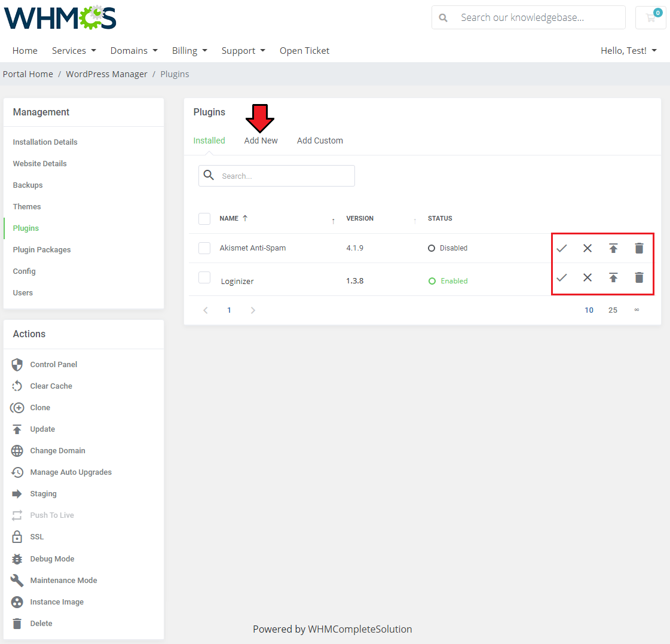Screen dimensions: 670x644
Task: Click the WHMCompleteSolution footer link
Action: [360, 629]
